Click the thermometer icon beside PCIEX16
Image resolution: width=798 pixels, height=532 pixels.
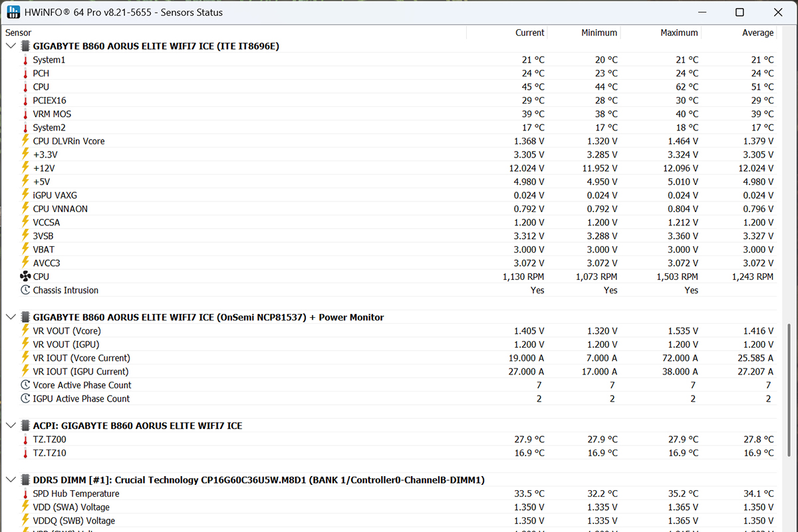(x=25, y=100)
